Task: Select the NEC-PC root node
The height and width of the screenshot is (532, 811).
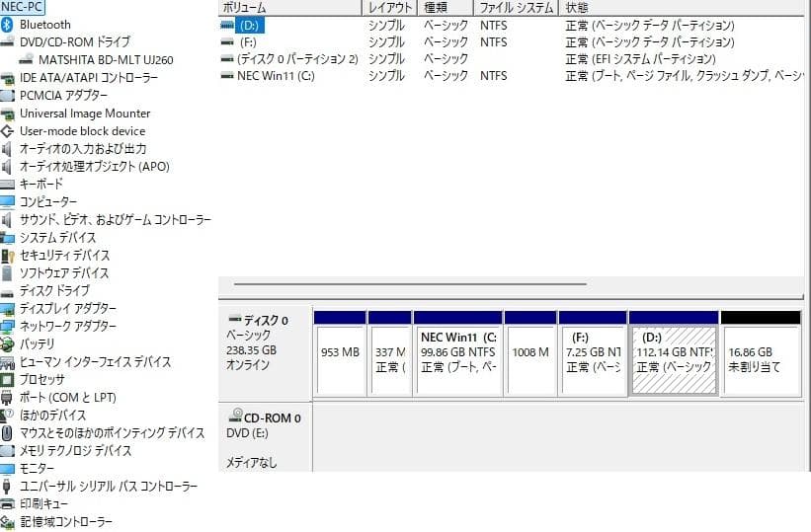Action: click(22, 7)
